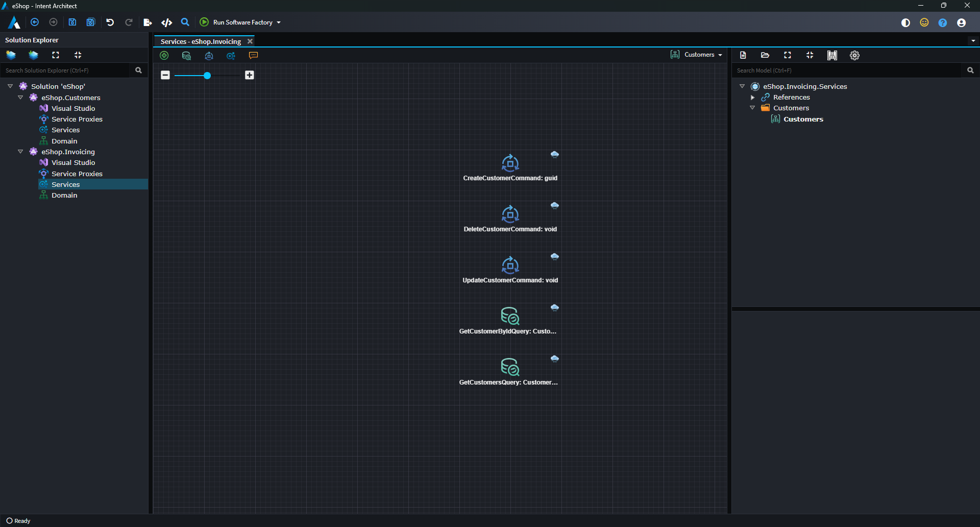Screen dimensions: 980x527
Task: Click the diagram zoom slider handle
Action: 207,76
